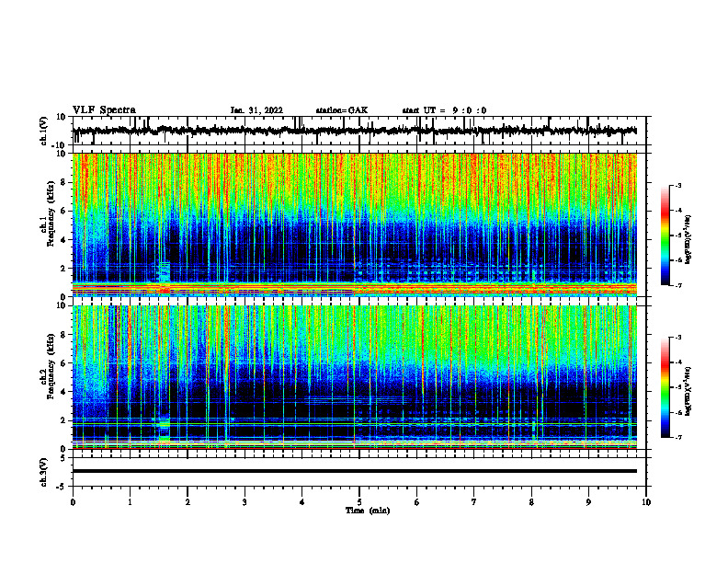
Task: Click the burst near 1.6 min in ch.2 spectrogram
Action: pos(165,429)
